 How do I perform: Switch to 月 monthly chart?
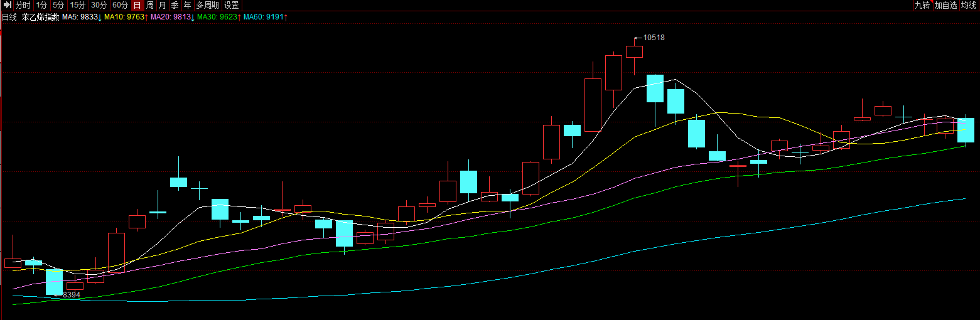click(x=163, y=5)
